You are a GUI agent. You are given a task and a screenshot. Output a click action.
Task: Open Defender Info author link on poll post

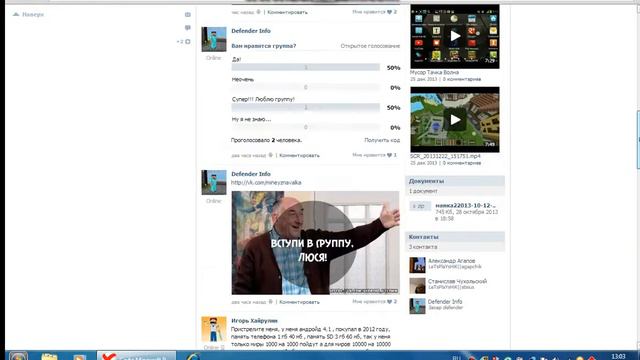tap(251, 31)
